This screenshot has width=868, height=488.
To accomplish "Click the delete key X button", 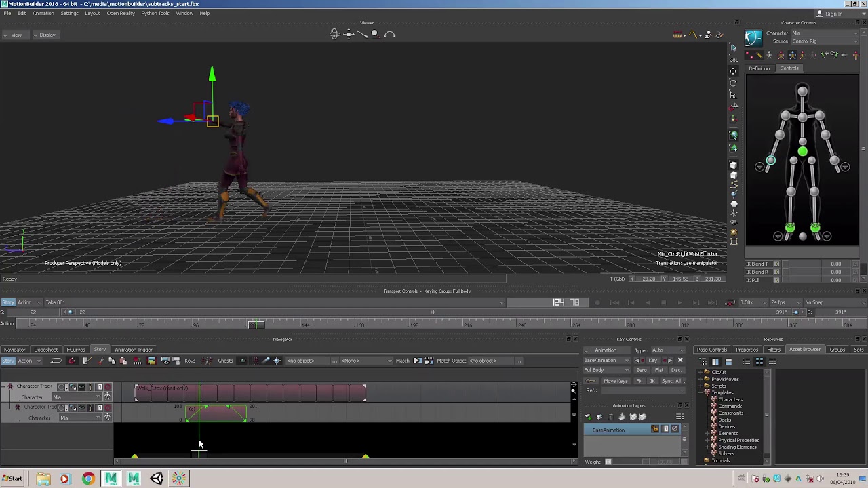I will (680, 361).
